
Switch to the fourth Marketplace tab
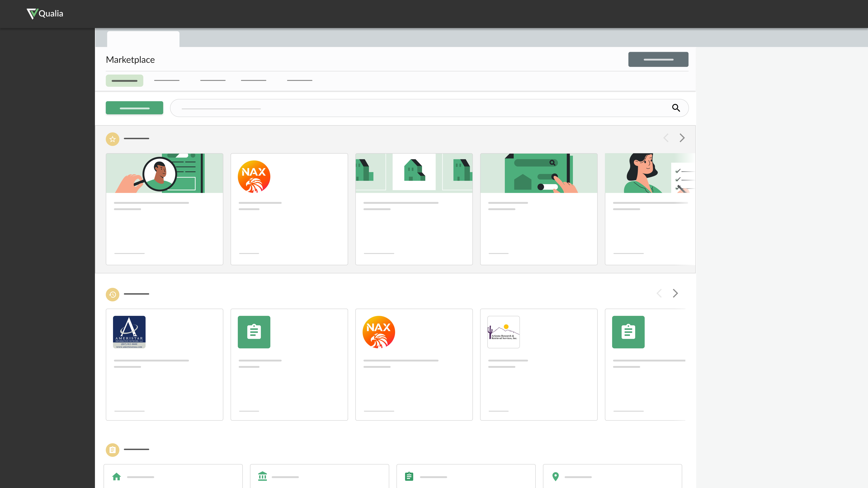point(253,81)
